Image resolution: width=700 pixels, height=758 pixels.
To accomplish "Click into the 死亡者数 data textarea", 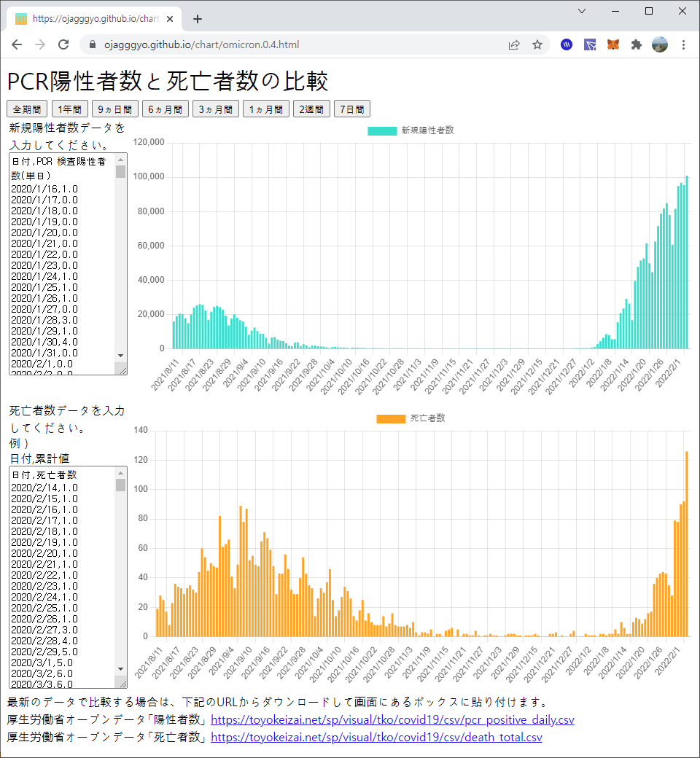I will click(62, 577).
